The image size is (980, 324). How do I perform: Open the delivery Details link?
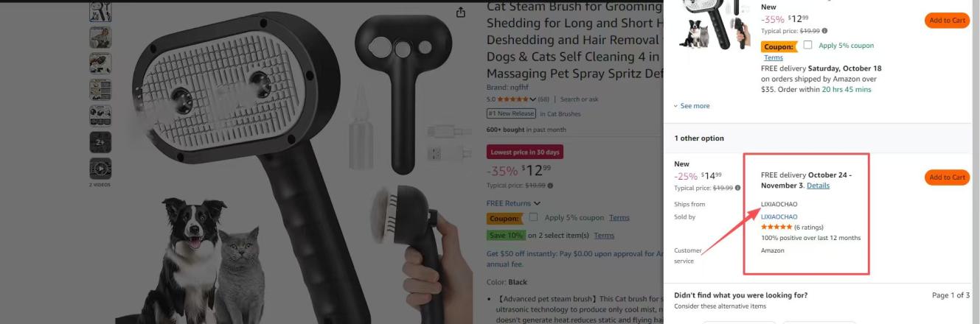[x=818, y=186]
